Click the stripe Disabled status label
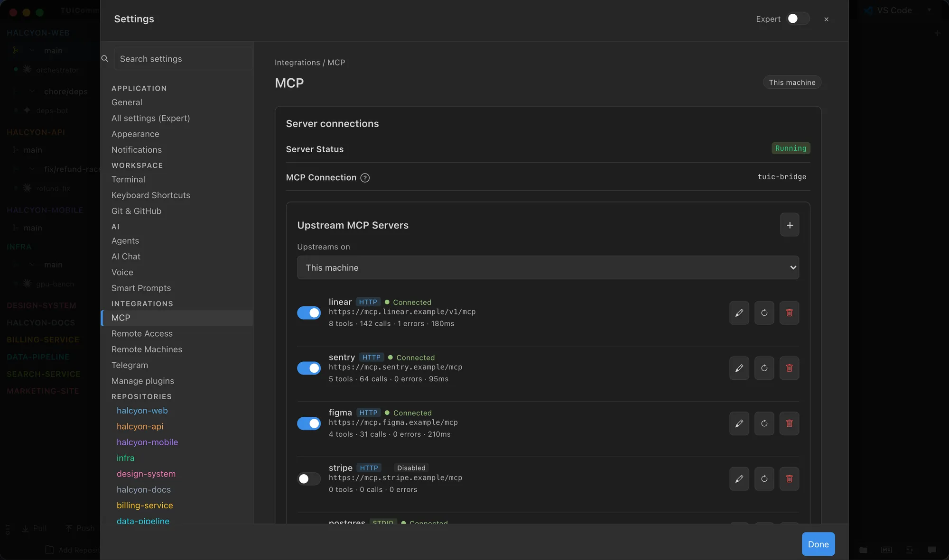Screen dimensions: 949x560 click(411, 468)
